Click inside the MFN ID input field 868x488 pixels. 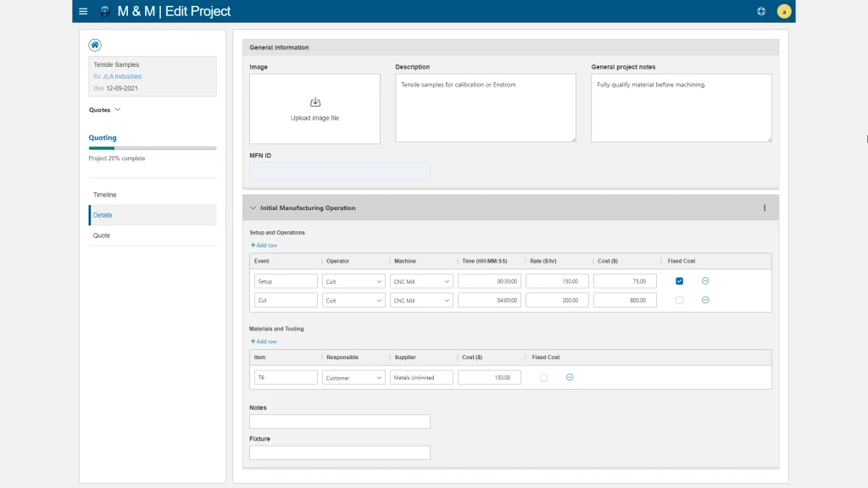coord(339,171)
